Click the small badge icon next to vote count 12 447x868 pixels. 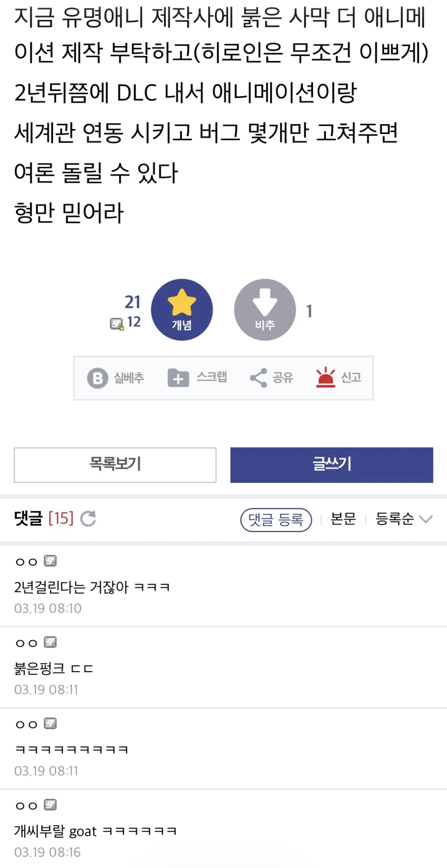(116, 324)
